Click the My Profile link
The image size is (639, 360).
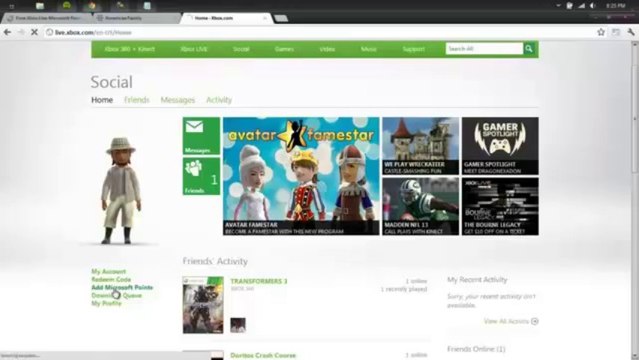pos(106,303)
